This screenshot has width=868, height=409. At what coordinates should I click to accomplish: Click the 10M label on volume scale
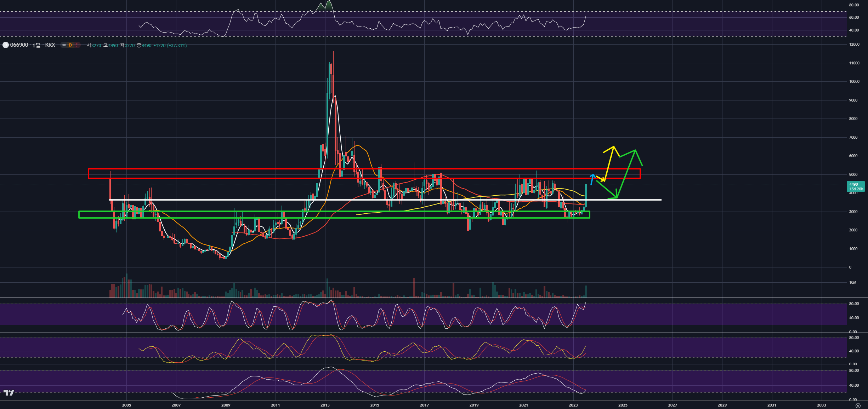[852, 282]
